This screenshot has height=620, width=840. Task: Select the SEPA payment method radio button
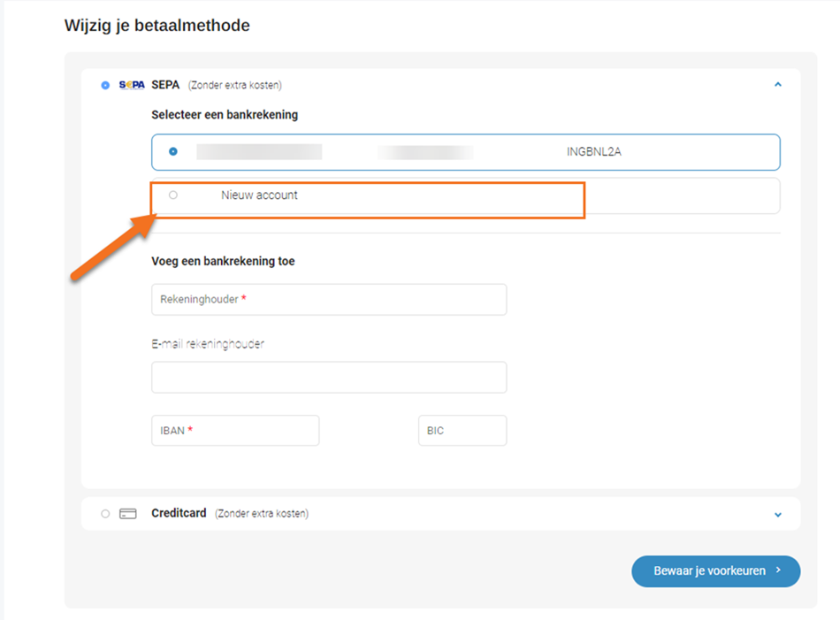[103, 85]
